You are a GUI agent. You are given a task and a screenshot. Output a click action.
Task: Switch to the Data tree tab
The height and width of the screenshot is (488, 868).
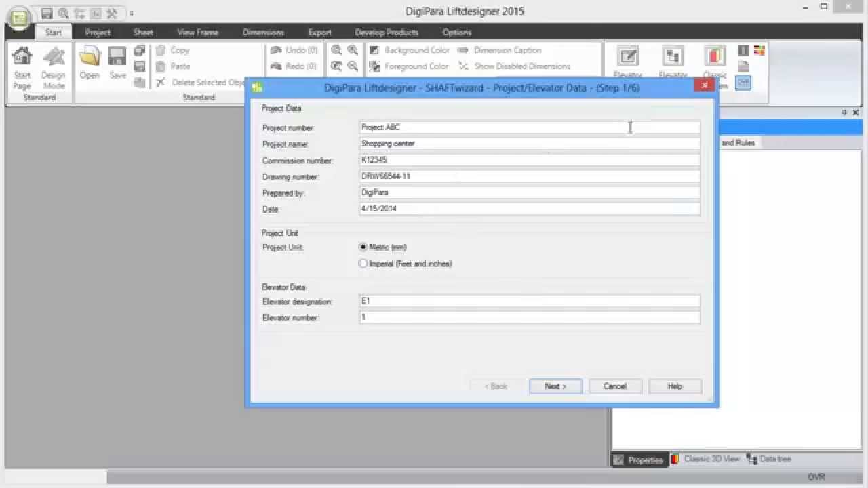click(x=769, y=459)
